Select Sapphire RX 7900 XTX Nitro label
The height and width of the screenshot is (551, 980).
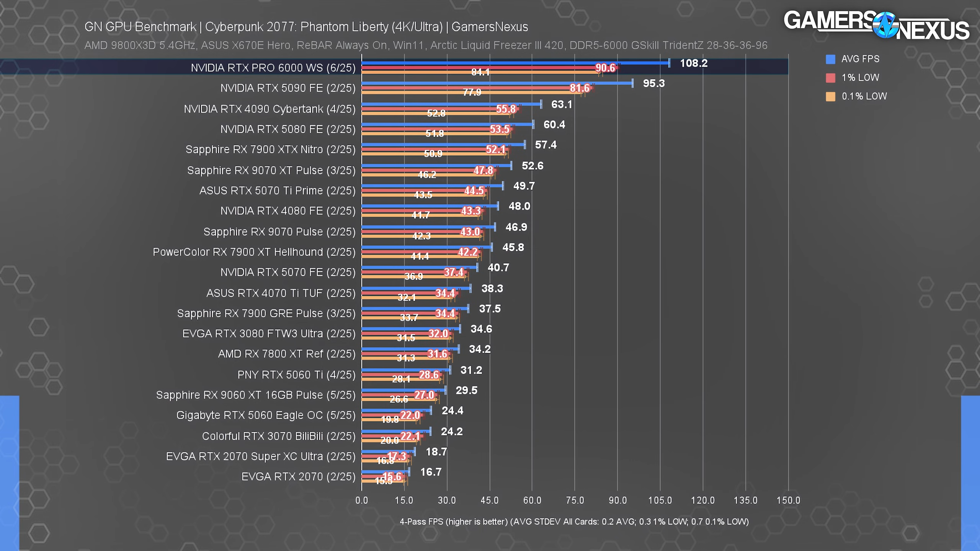pyautogui.click(x=271, y=150)
